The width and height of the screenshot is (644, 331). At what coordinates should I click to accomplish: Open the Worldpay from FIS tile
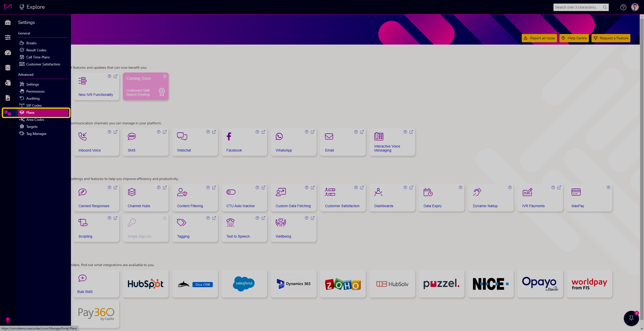(x=589, y=284)
